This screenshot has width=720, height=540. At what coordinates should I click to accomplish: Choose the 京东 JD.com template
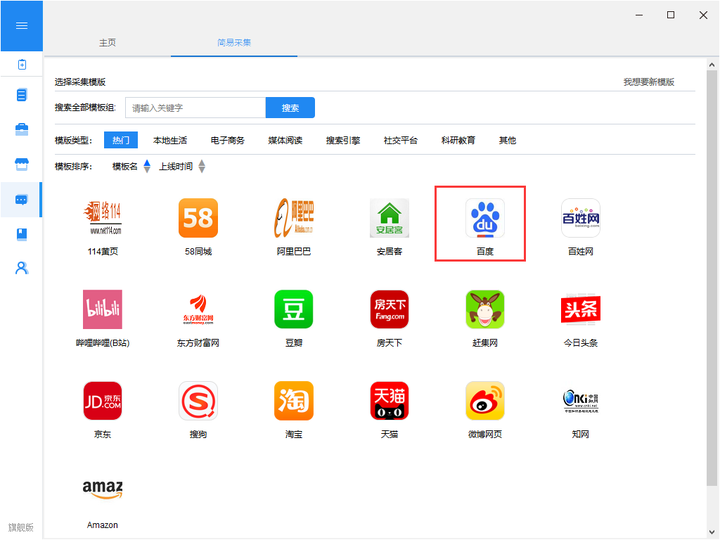102,410
